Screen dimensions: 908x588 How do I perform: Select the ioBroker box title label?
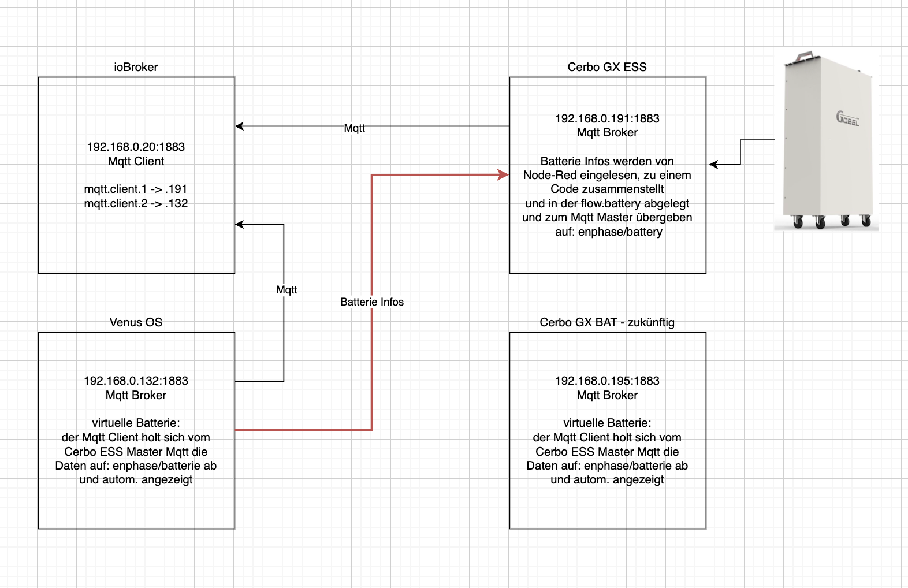tap(136, 67)
